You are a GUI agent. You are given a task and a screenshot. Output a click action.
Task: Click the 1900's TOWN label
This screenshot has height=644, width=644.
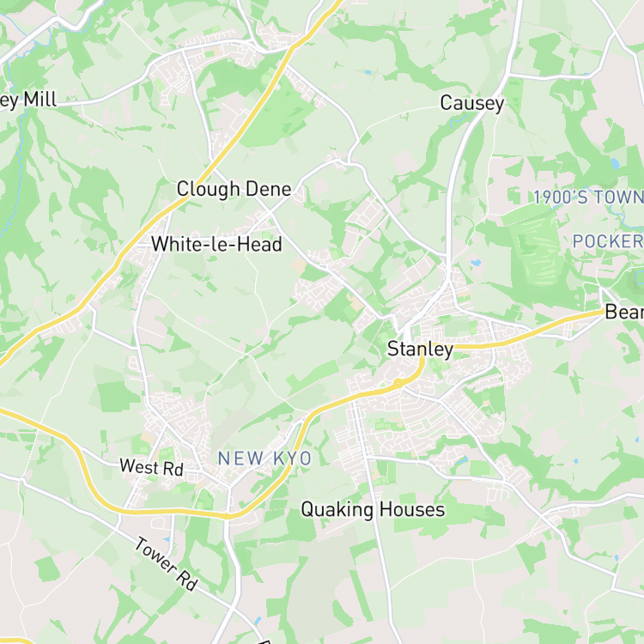pos(588,197)
